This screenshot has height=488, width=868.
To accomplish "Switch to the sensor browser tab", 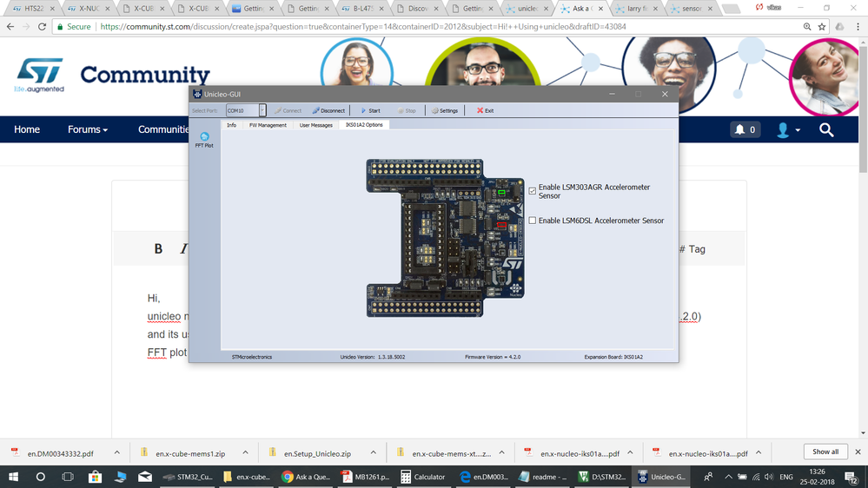I will (x=691, y=9).
